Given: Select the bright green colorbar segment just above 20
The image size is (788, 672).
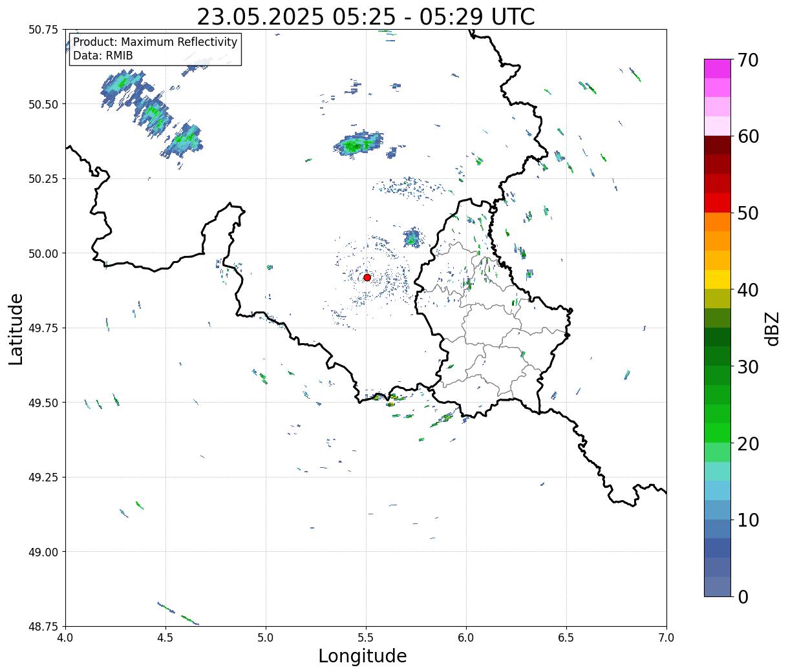Looking at the screenshot, I should (x=718, y=433).
